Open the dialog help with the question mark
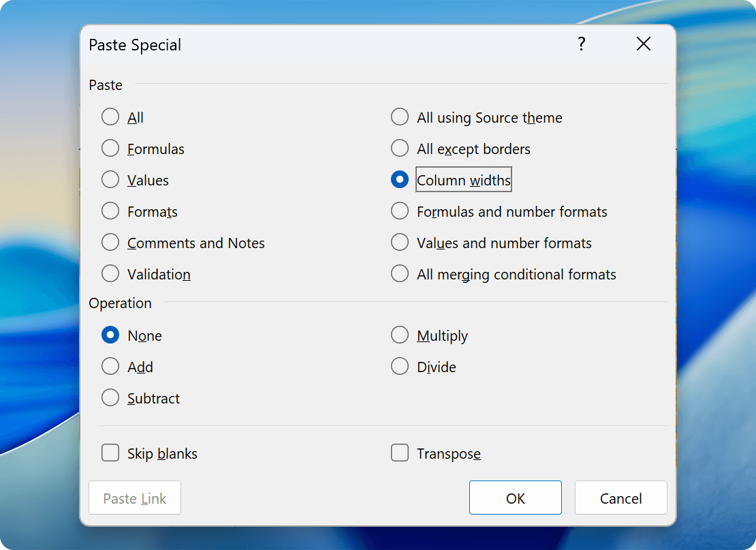The width and height of the screenshot is (756, 550). tap(581, 44)
